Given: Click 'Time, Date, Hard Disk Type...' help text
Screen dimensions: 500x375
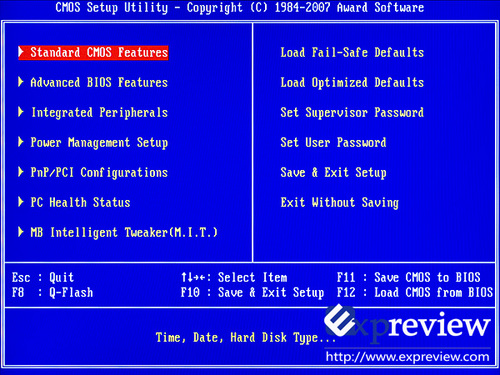Looking at the screenshot, I should point(246,338).
